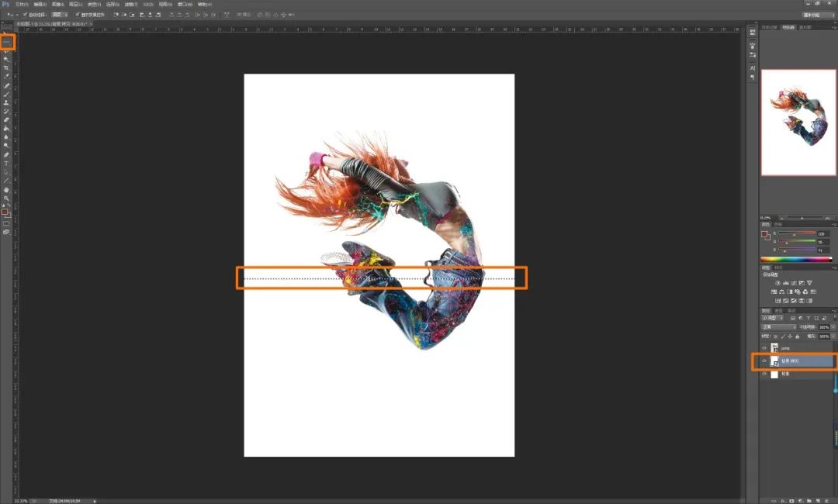Click the Navigator zoom slider
The image size is (838, 504).
(x=802, y=218)
